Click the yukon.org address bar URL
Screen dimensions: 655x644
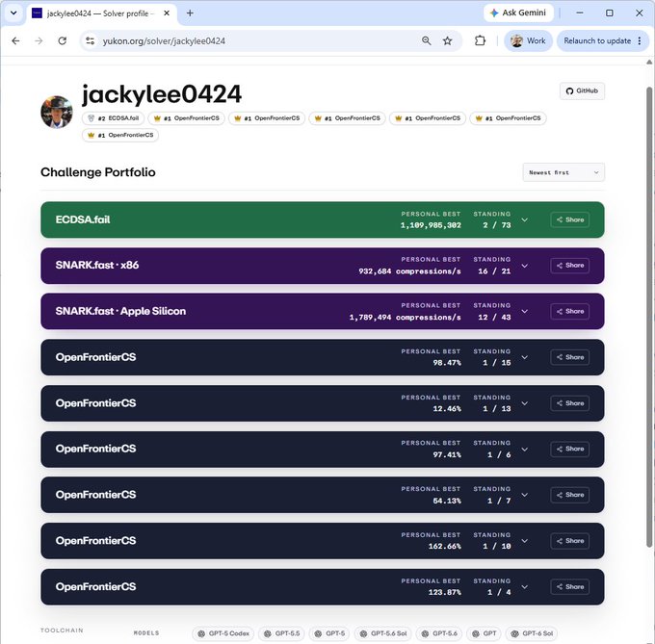coord(164,40)
